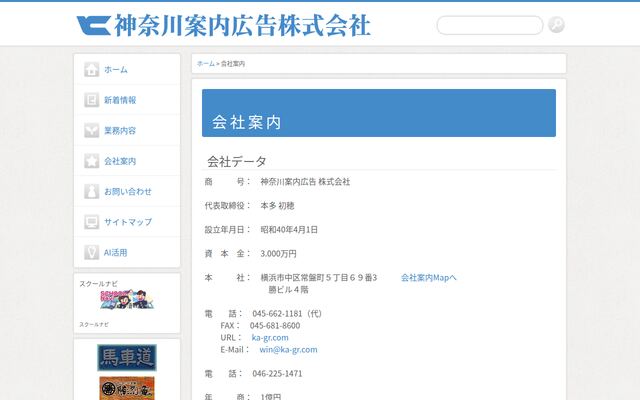Click the 会社案内 breadcrumb text
The image size is (640, 400).
click(233, 64)
